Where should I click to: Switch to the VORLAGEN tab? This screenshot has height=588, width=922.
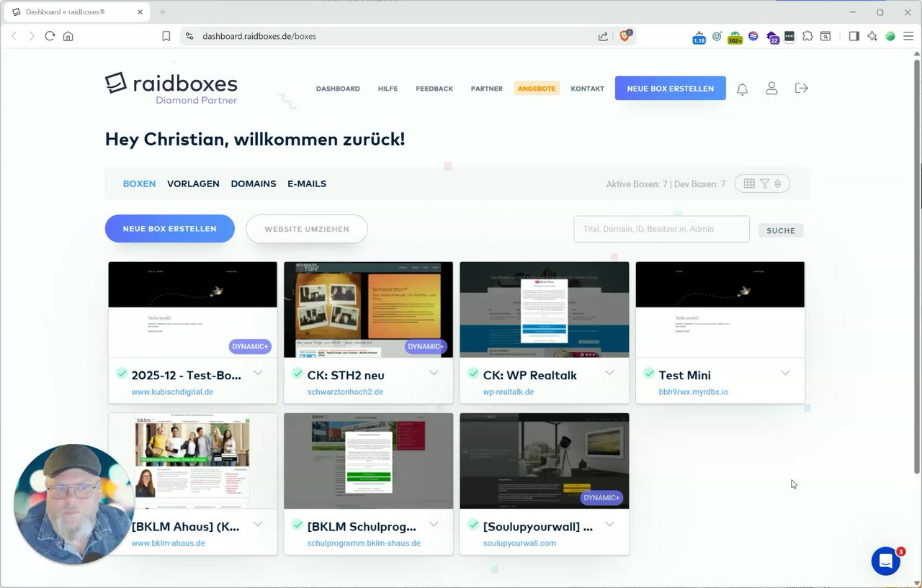(193, 184)
